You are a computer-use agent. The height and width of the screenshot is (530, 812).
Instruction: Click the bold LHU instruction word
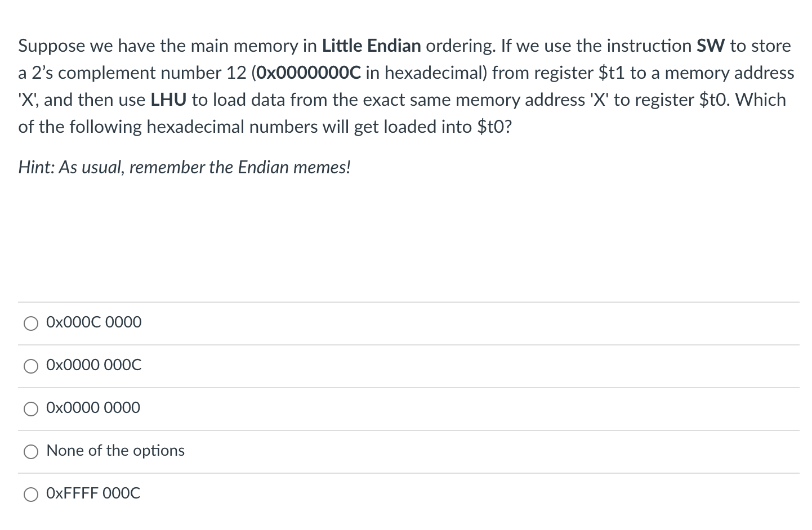169,100
